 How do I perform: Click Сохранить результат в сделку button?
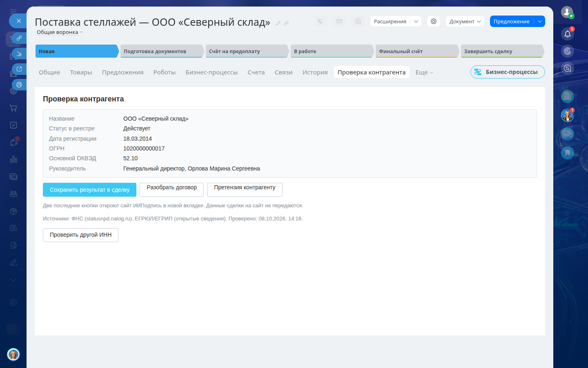(89, 190)
